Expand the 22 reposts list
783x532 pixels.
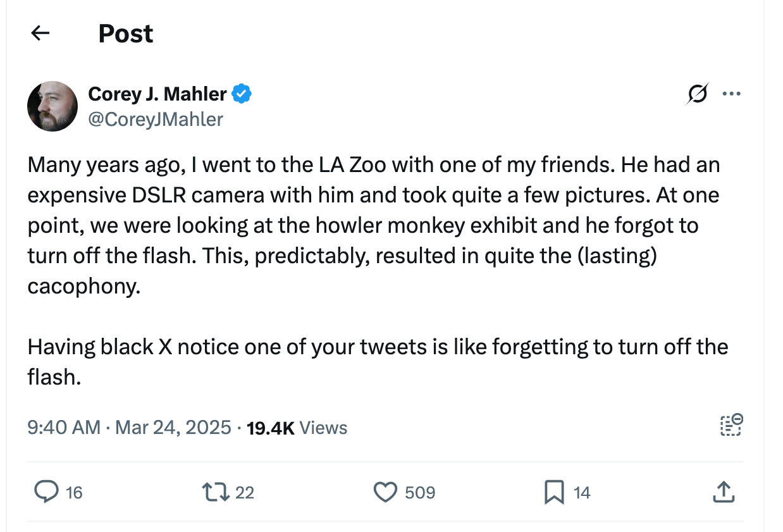coord(244,492)
